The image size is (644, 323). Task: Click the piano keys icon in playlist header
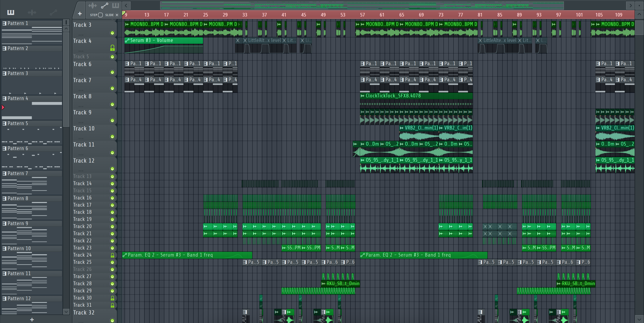[x=116, y=5]
